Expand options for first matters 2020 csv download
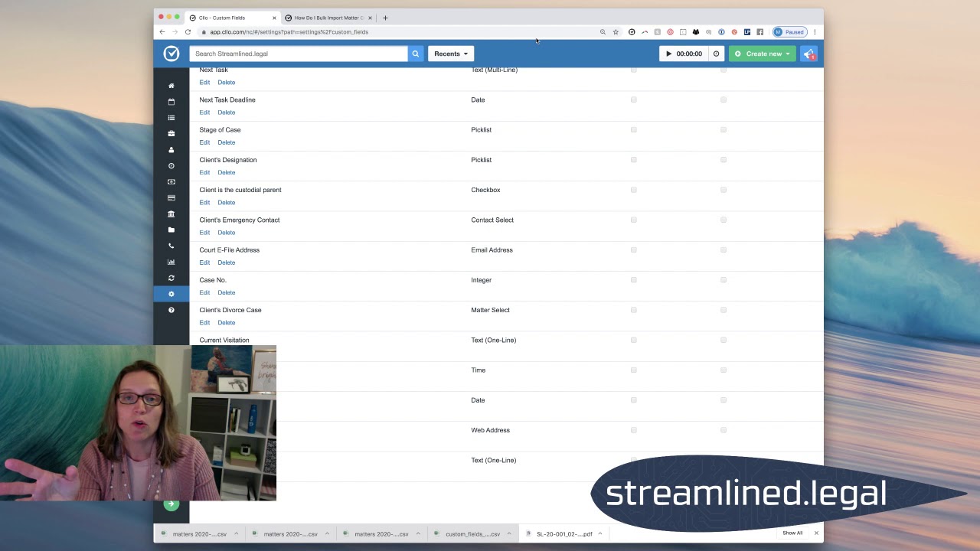The width and height of the screenshot is (980, 551). (x=236, y=534)
